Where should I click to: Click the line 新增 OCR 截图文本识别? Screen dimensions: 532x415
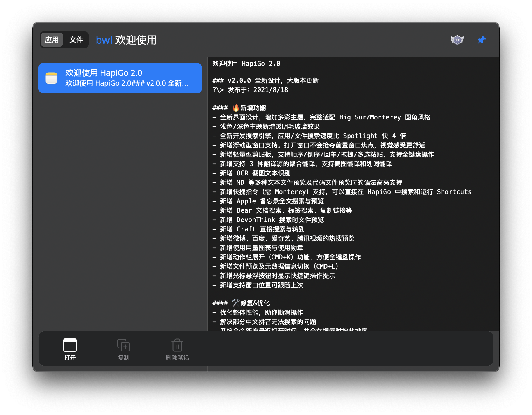coord(251,173)
